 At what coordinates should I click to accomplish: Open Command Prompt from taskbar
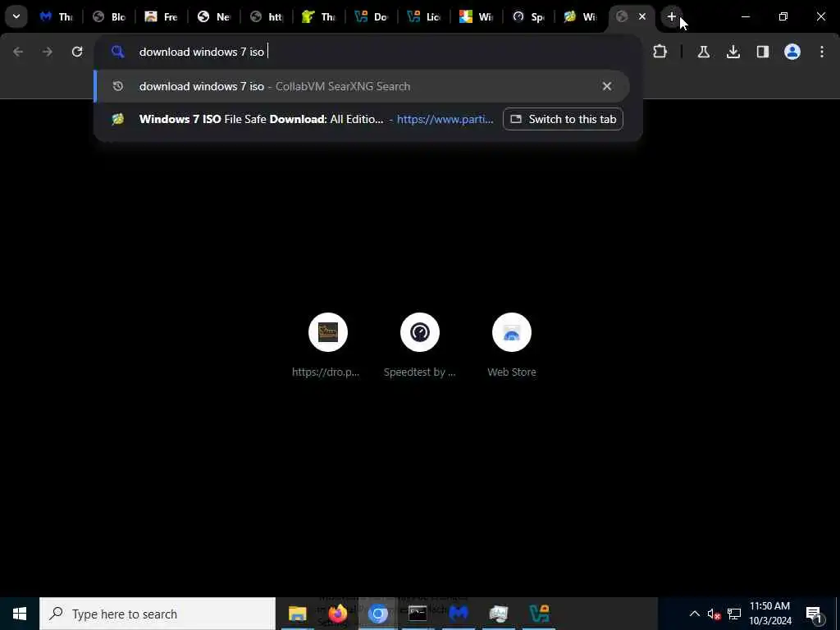[x=418, y=614]
